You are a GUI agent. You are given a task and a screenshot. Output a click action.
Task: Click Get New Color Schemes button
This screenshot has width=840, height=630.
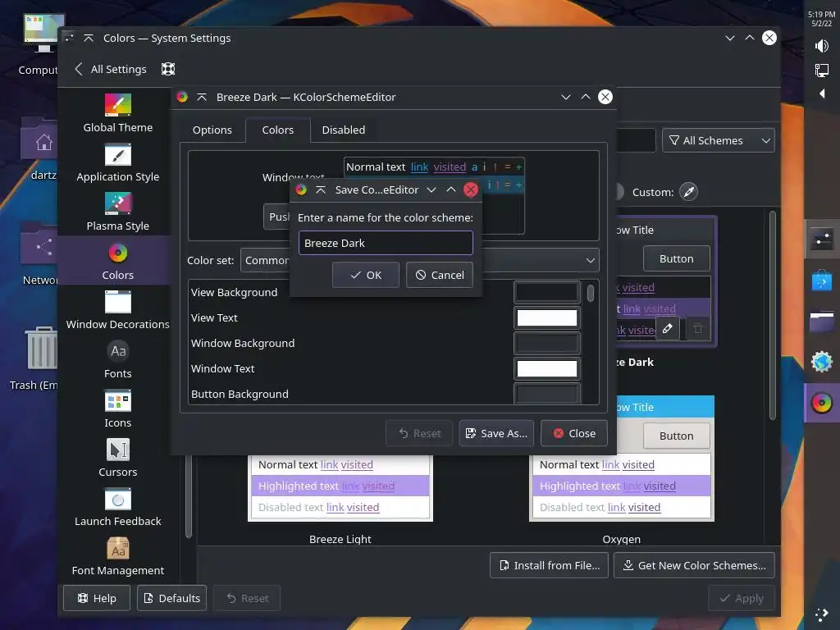[694, 566]
